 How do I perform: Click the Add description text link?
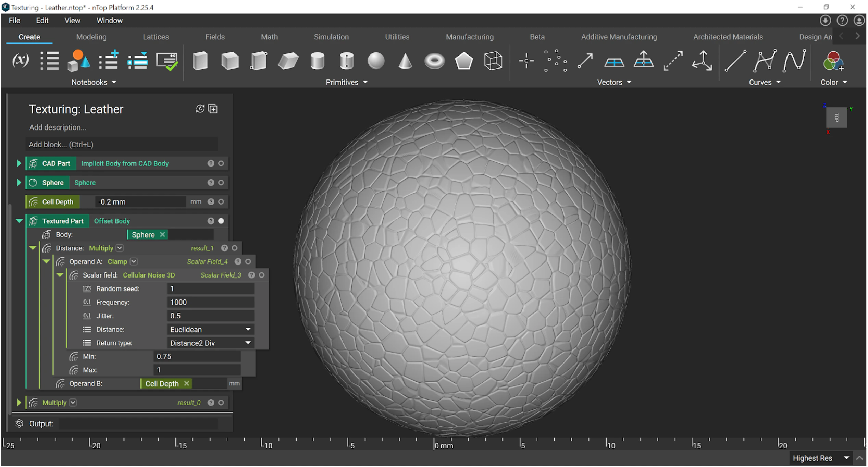click(x=58, y=127)
